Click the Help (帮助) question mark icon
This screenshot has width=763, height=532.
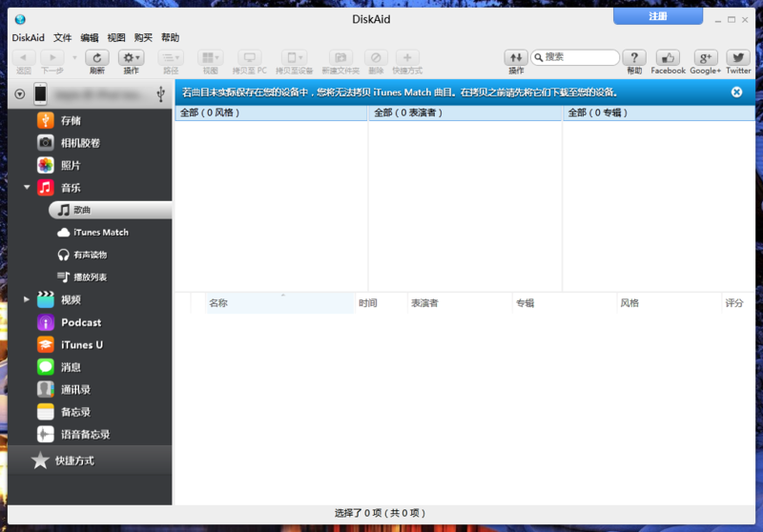(634, 57)
